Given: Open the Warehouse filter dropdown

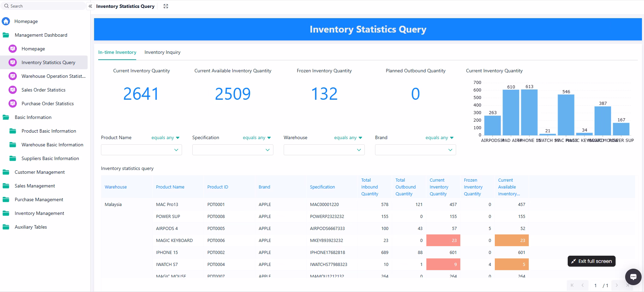Looking at the screenshot, I should coord(324,150).
